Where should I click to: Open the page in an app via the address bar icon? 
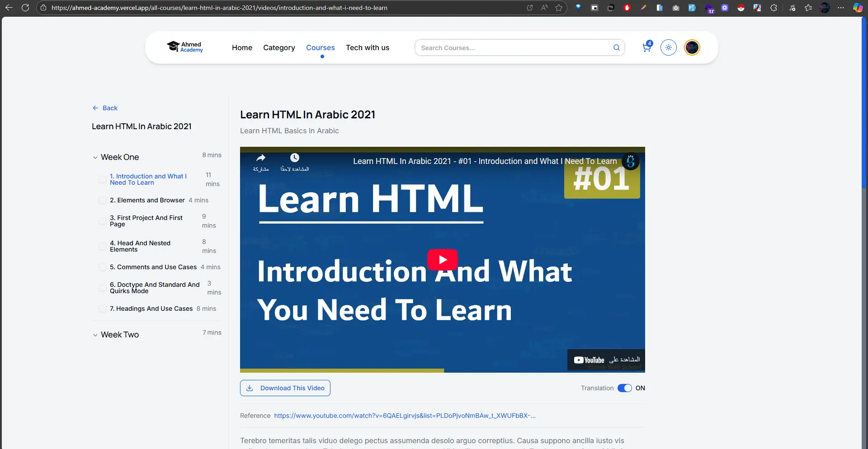(530, 8)
